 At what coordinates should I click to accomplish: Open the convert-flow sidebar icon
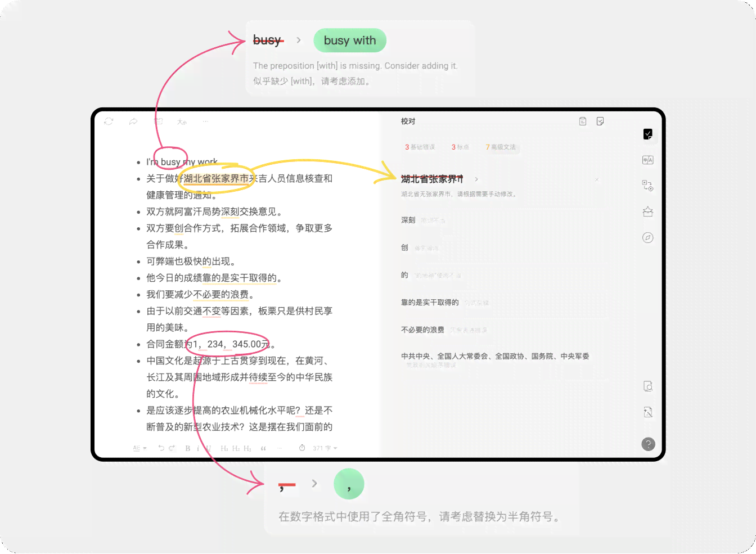click(x=648, y=186)
